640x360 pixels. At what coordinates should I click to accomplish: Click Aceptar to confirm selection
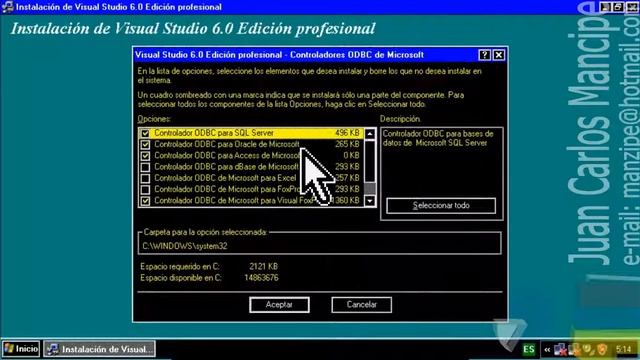[279, 305]
